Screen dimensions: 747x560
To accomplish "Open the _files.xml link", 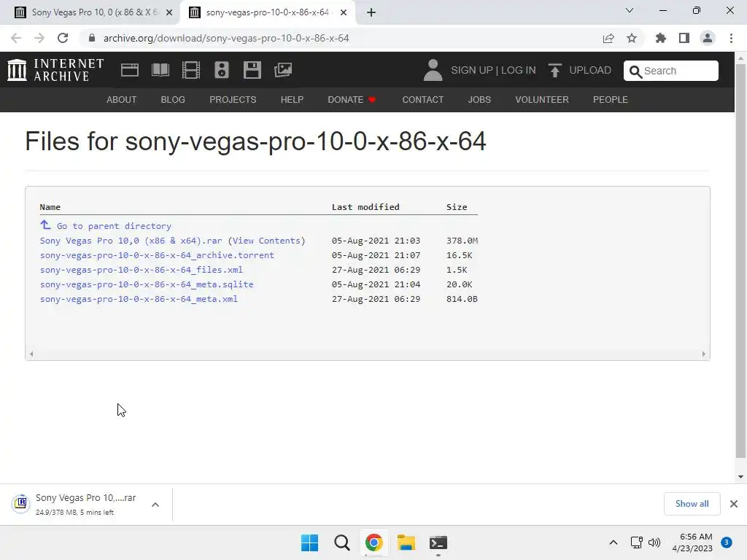I will pos(142,270).
